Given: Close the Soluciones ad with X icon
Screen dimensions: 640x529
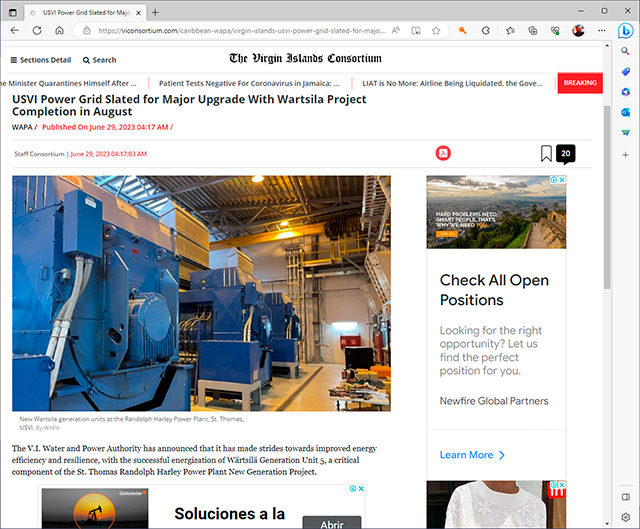Looking at the screenshot, I should tap(361, 489).
